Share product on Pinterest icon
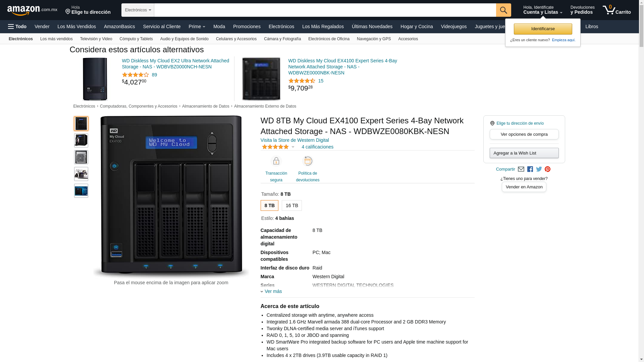The height and width of the screenshot is (362, 644). [x=548, y=169]
